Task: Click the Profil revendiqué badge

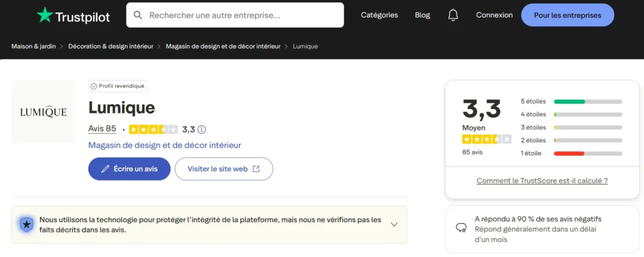Action: pos(118,86)
